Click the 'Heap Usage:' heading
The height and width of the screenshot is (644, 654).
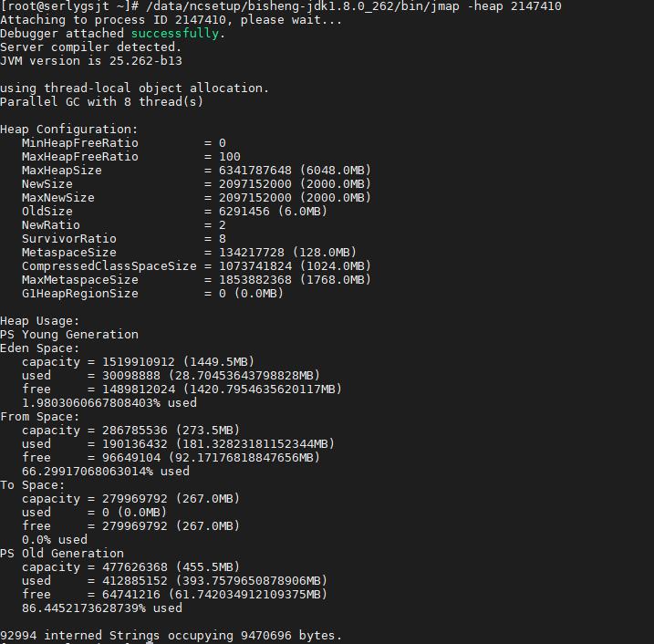pos(39,321)
